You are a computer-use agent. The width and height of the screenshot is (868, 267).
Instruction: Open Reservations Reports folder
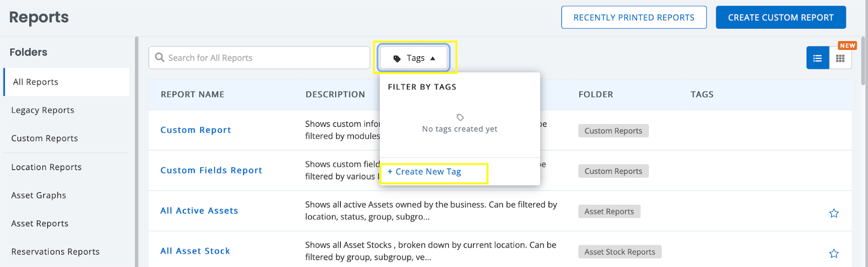(55, 251)
